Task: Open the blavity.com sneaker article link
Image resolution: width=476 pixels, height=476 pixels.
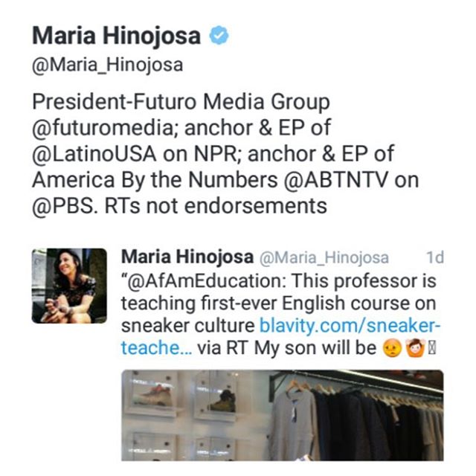Action: (x=350, y=326)
